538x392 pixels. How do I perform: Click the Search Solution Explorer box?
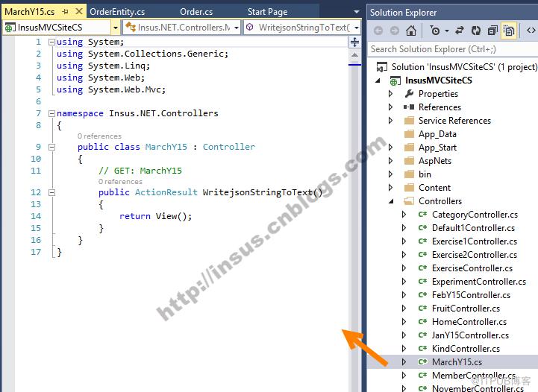click(453, 49)
